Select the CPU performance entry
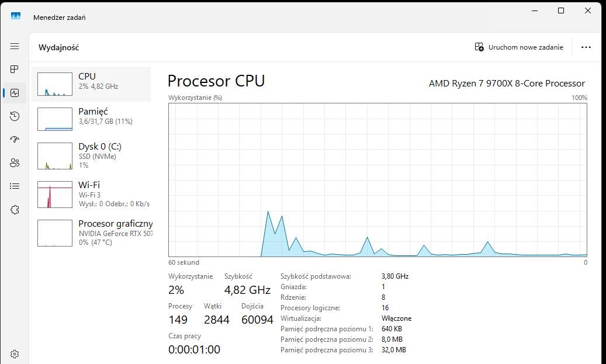This screenshot has width=606, height=364. [91, 84]
